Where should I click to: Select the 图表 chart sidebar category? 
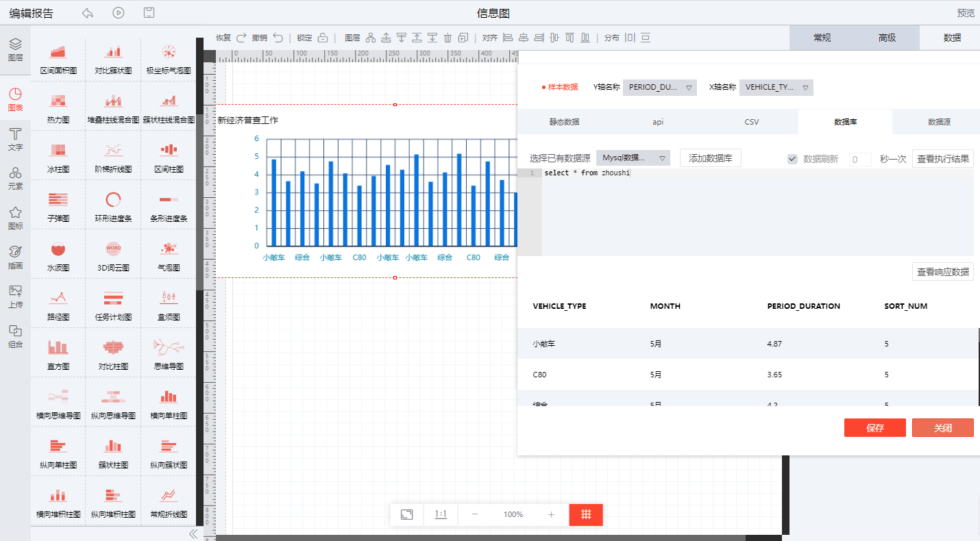click(x=15, y=100)
